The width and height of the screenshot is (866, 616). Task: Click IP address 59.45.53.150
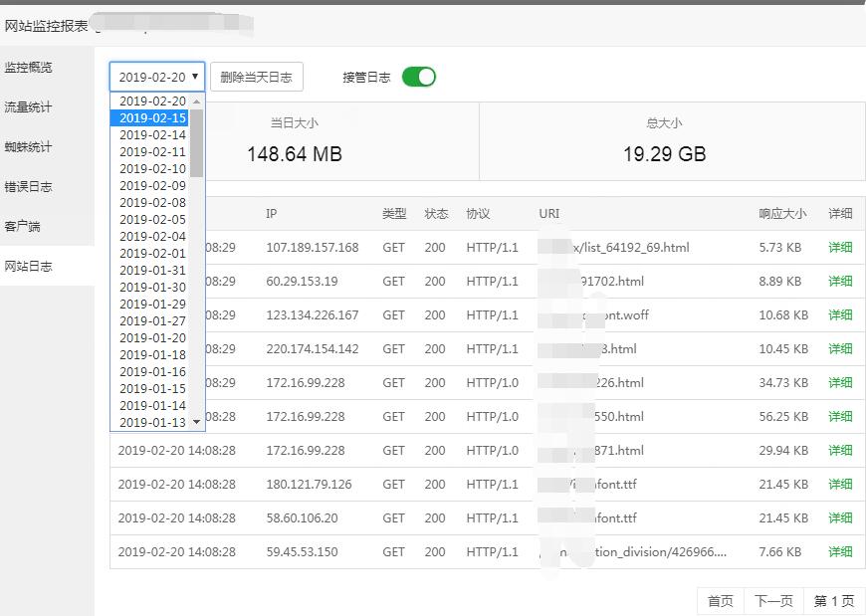[303, 551]
